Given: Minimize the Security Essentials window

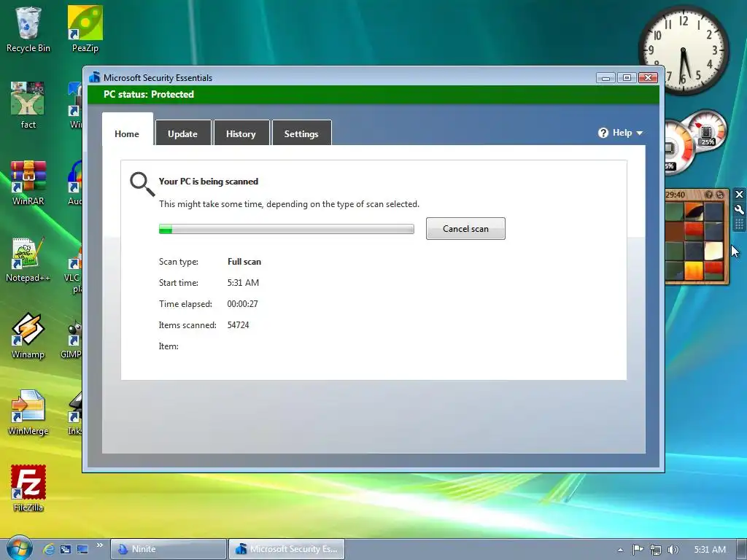Looking at the screenshot, I should click(x=605, y=77).
